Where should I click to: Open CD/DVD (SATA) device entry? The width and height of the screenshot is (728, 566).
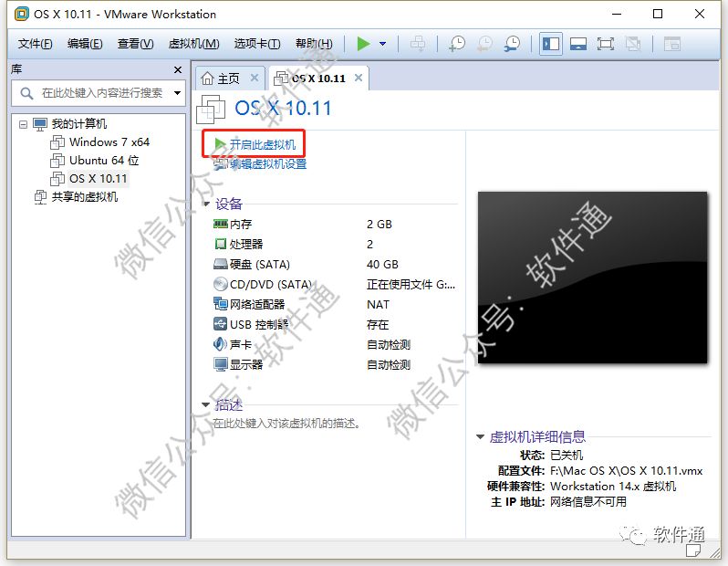(263, 285)
